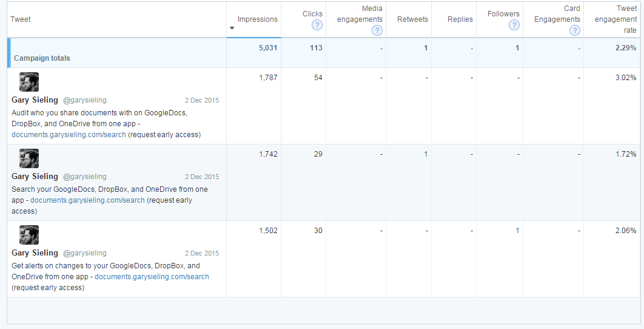644x329 pixels.
Task: Open help icon under Clicks header
Action: click(x=317, y=25)
